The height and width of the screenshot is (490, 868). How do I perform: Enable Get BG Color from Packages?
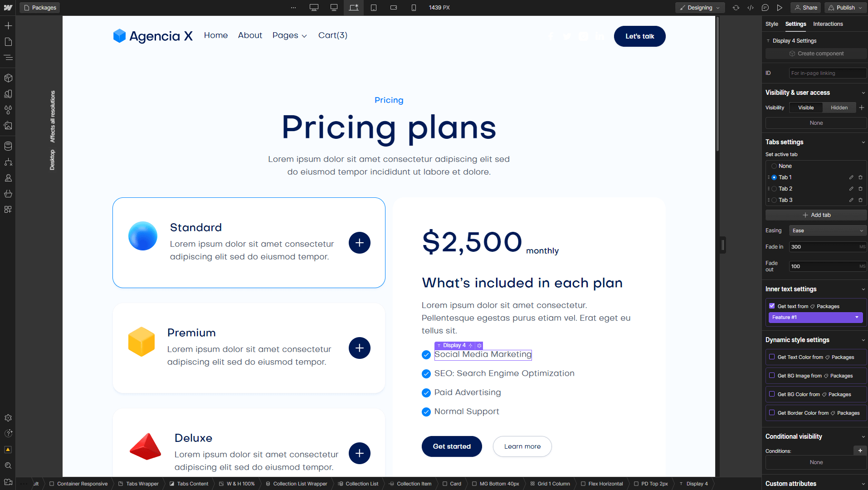(772, 394)
